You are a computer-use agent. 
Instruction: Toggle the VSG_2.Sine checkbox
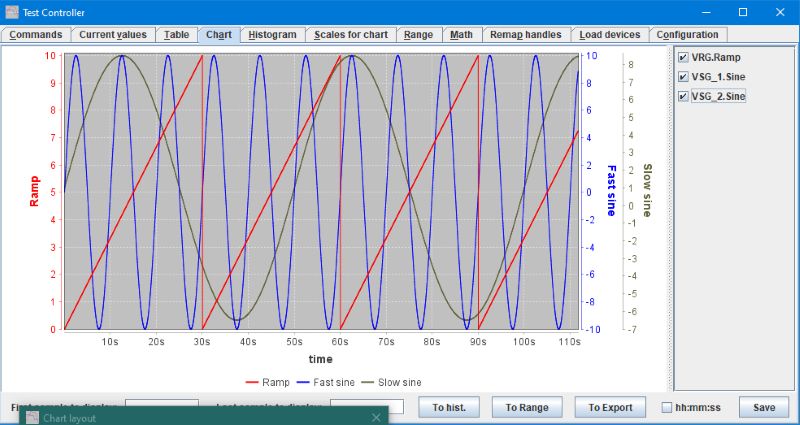pyautogui.click(x=683, y=96)
